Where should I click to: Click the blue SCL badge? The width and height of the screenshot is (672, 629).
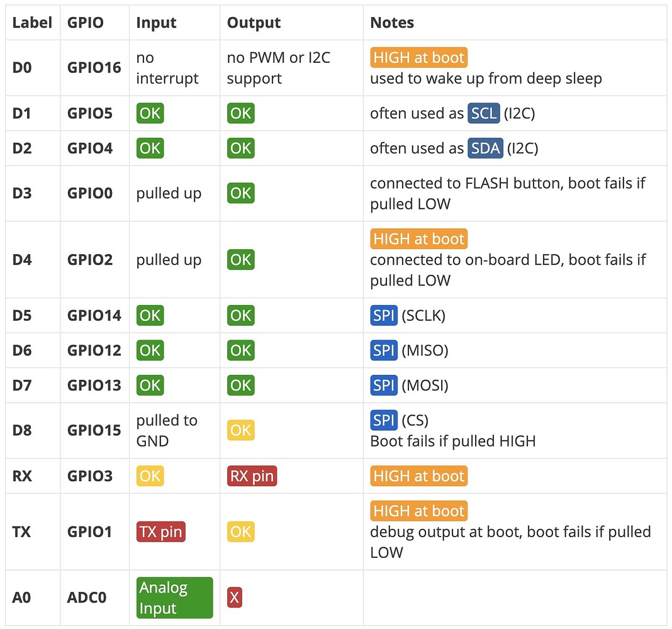pyautogui.click(x=484, y=113)
